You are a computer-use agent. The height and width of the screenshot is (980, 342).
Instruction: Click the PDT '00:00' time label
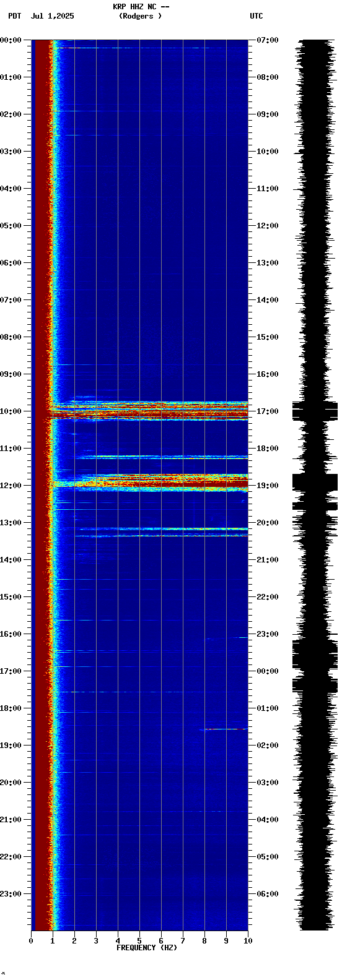11,40
